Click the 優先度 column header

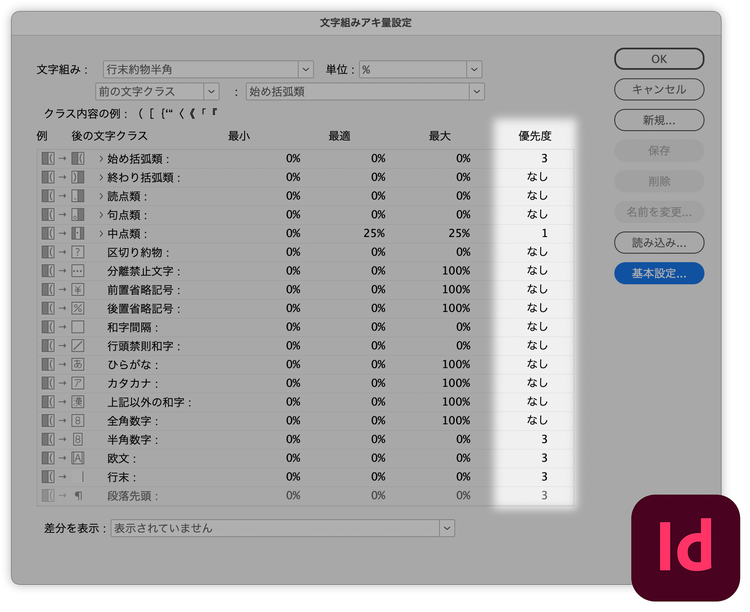(535, 136)
